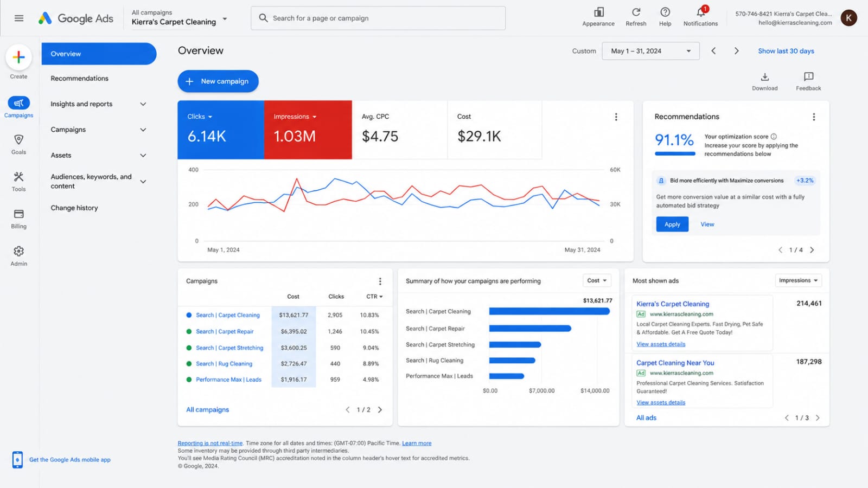
Task: Open the date range dropdown
Action: pos(650,51)
